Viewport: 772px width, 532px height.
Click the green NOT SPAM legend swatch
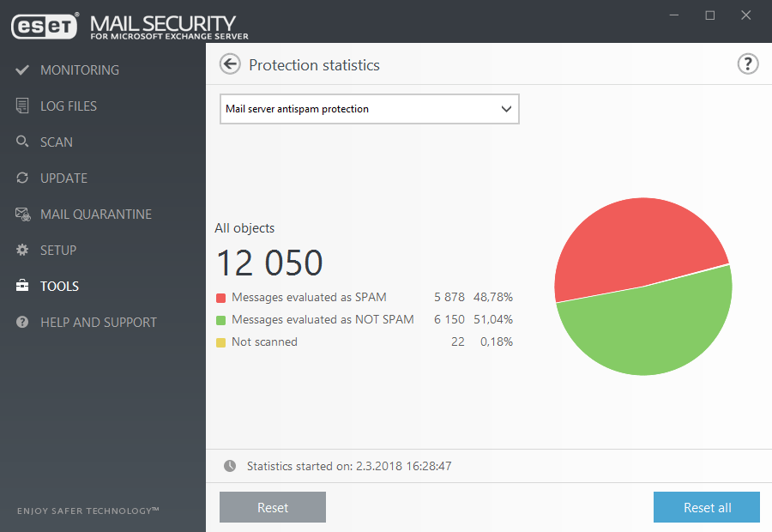click(220, 320)
